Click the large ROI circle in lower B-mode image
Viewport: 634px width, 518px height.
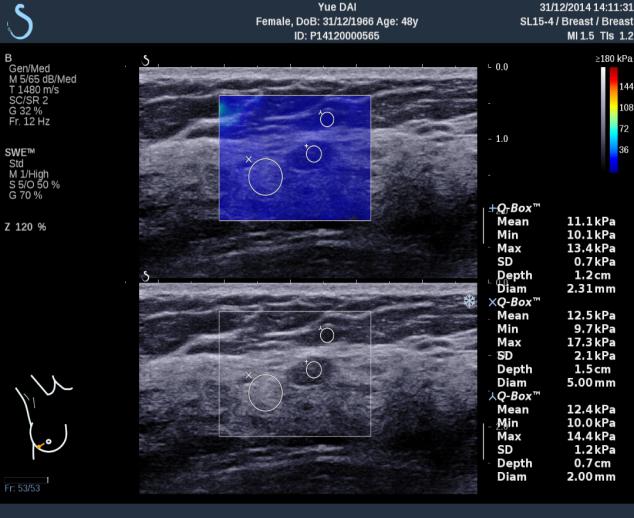point(265,392)
